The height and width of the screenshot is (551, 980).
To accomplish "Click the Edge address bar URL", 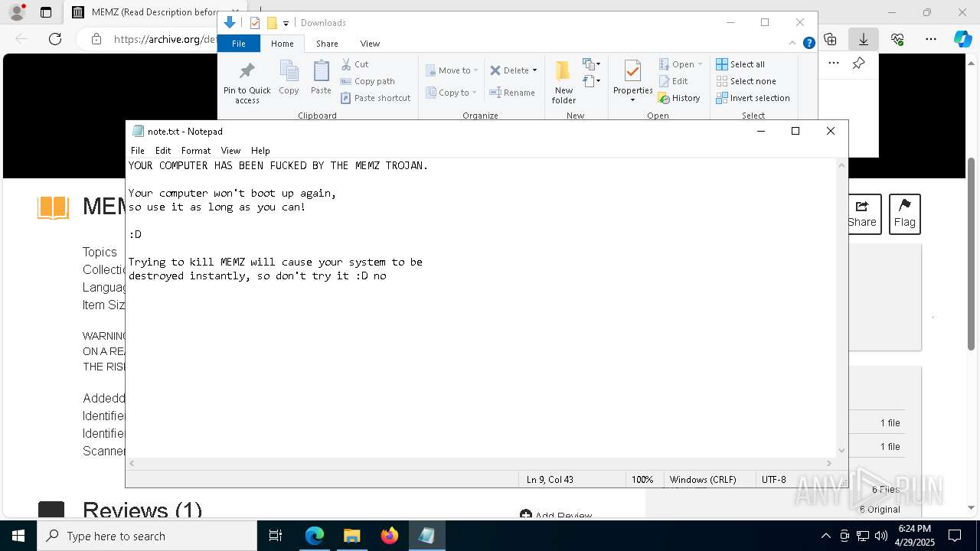I will pos(165,39).
